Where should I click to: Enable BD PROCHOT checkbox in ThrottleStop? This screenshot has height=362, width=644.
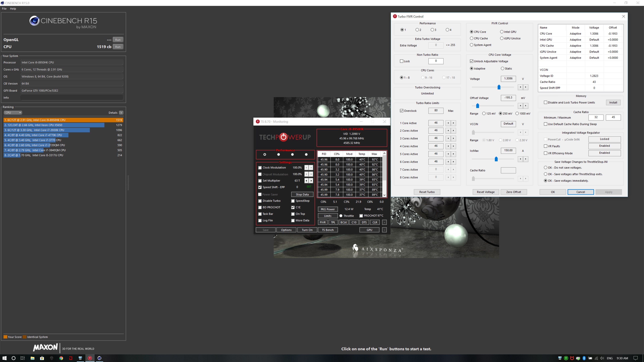260,207
